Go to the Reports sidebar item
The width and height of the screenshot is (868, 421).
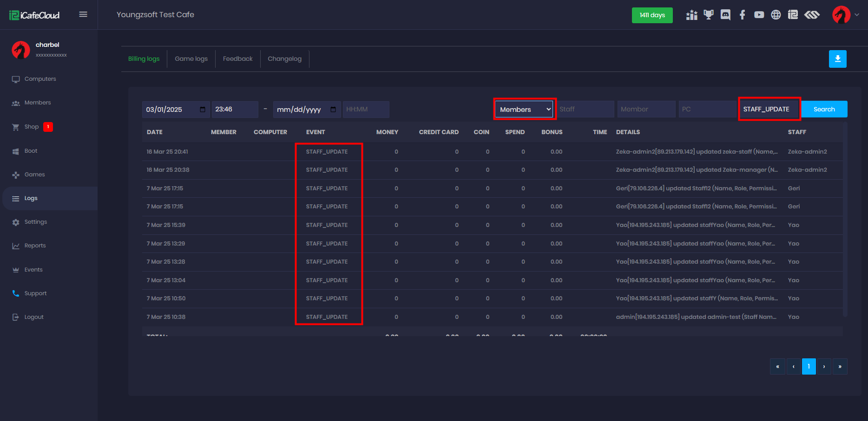[x=35, y=246]
